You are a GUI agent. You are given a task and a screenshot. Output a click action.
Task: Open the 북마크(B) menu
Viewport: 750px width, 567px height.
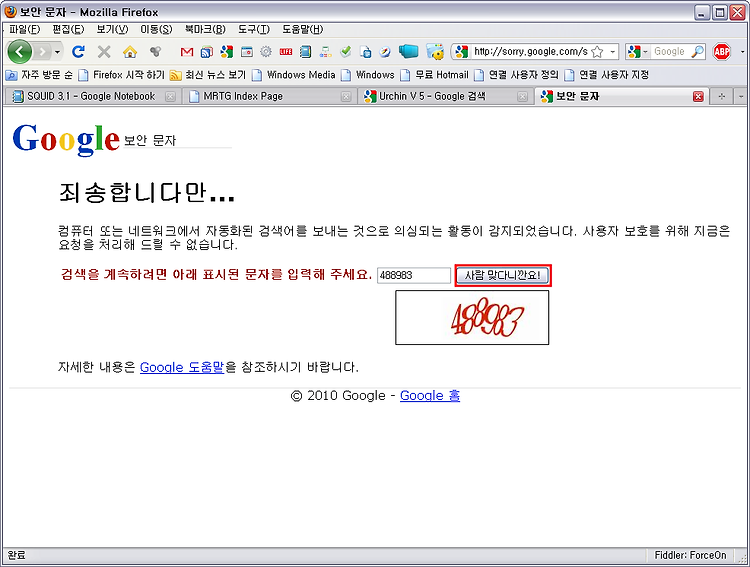point(205,29)
